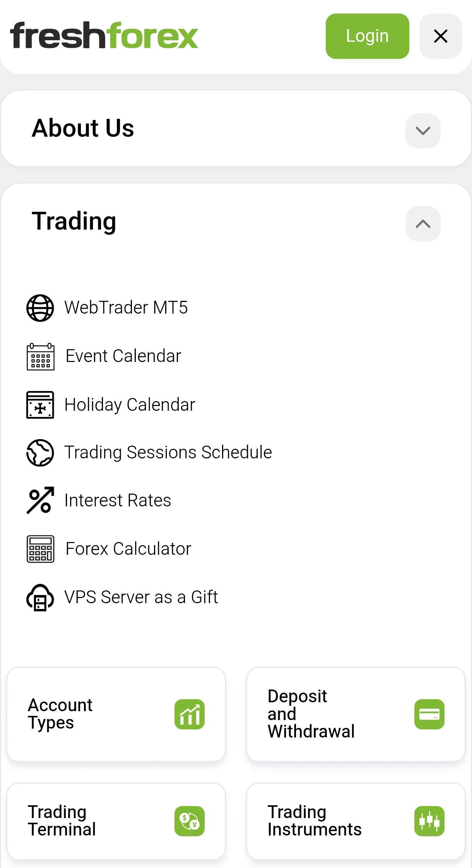Click the About Us menu heading
Viewport: 472px width, 868px height.
tap(83, 128)
